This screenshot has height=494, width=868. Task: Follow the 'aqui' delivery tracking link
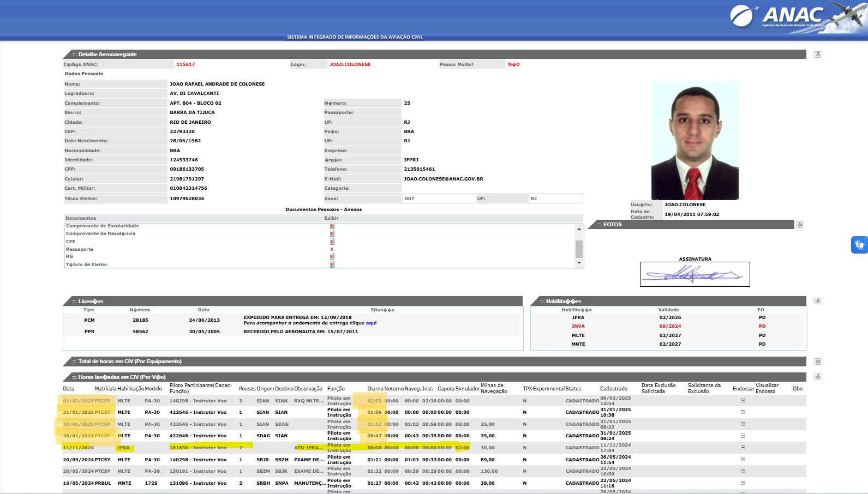tap(371, 323)
